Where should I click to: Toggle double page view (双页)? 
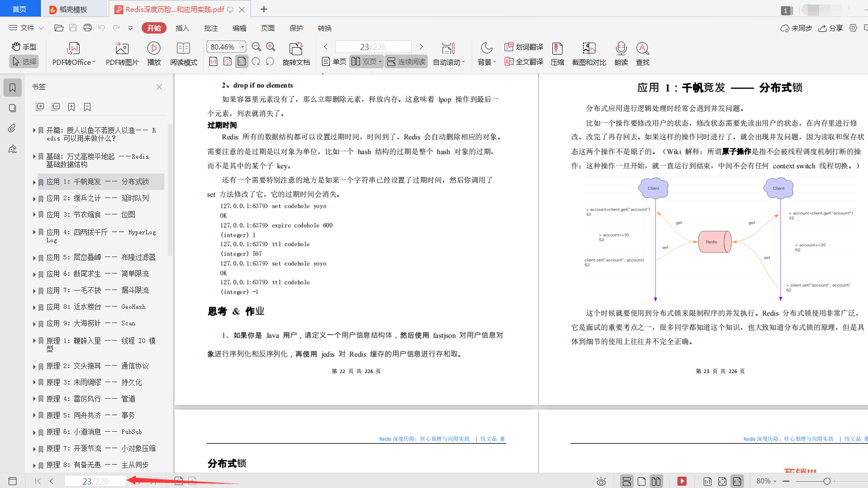click(x=366, y=61)
